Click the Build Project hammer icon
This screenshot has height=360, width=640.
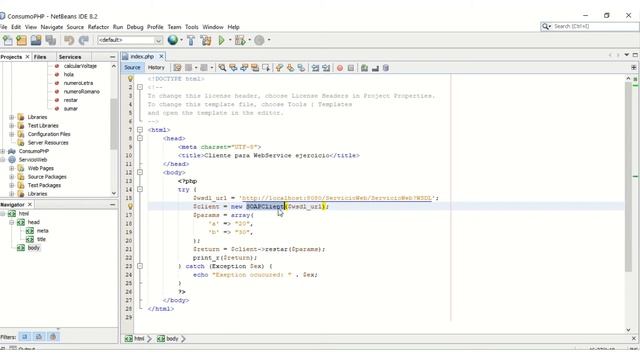[x=191, y=40]
